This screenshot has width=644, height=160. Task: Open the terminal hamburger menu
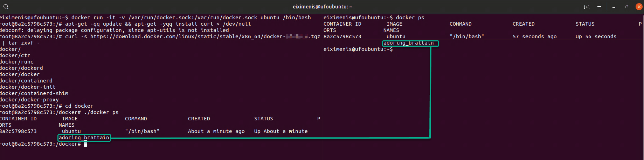[x=599, y=7]
